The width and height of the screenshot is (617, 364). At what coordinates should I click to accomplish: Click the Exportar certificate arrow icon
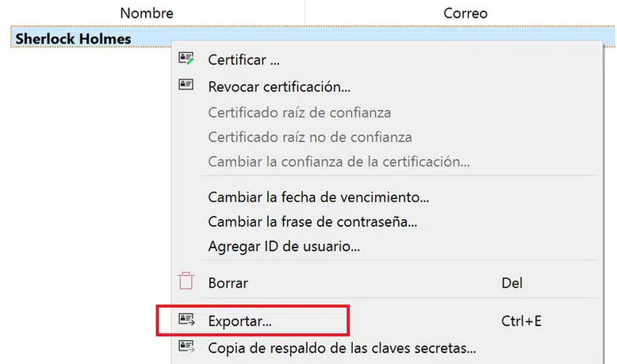(x=186, y=320)
